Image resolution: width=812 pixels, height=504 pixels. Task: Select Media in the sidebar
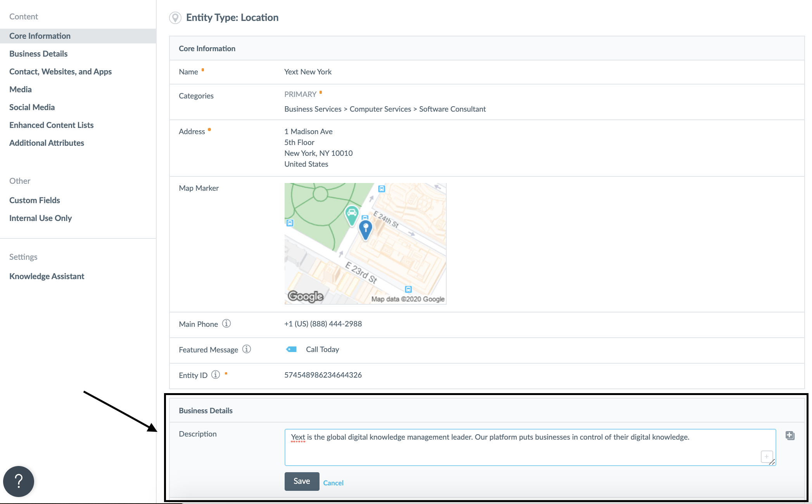pos(21,89)
